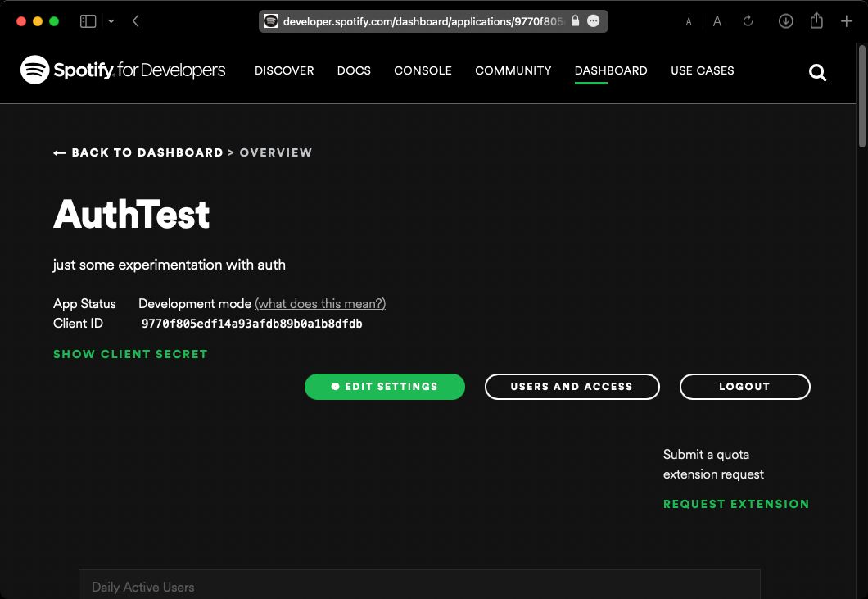
Task: Open a new tab with the plus icon
Action: (848, 21)
